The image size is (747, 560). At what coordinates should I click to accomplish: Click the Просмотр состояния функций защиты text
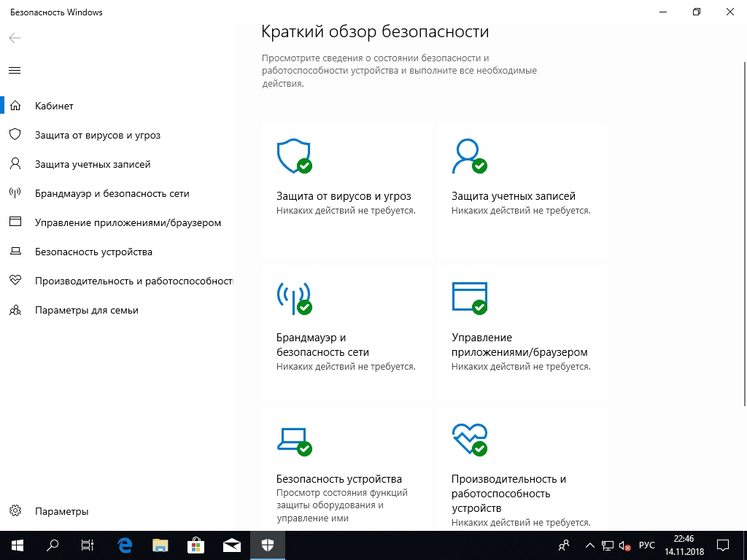(341, 505)
